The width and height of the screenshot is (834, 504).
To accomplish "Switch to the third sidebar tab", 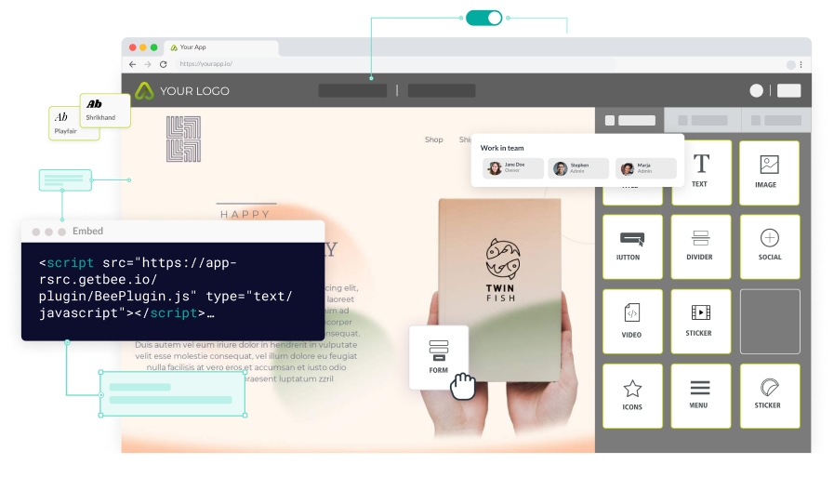I will point(776,120).
